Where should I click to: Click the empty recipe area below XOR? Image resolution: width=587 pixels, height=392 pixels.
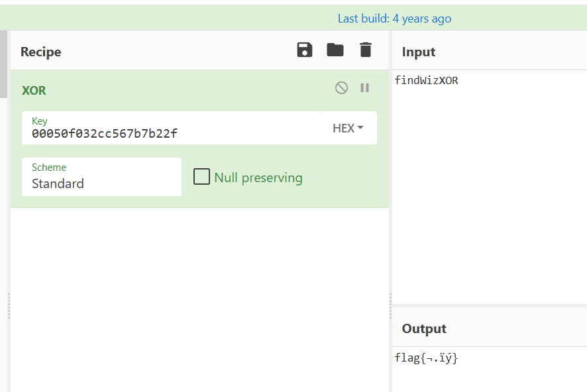coord(199,298)
